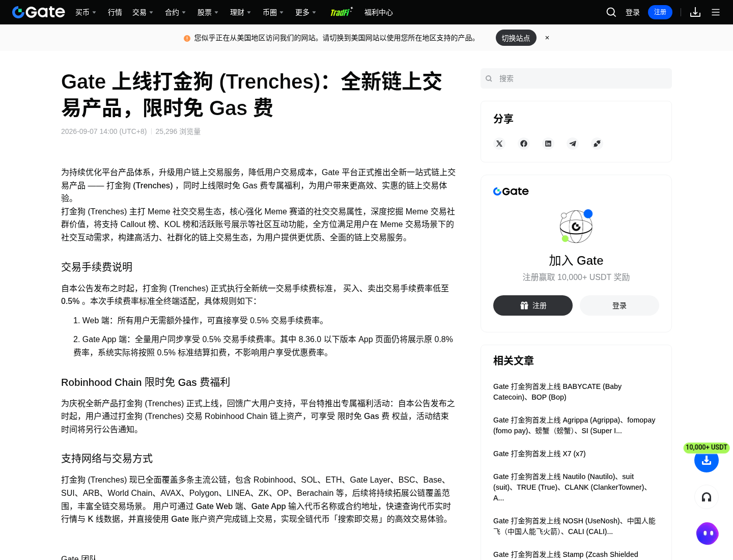Viewport: 733px width, 560px height.
Task: Expand the 币圈 dropdown menu
Action: click(273, 12)
